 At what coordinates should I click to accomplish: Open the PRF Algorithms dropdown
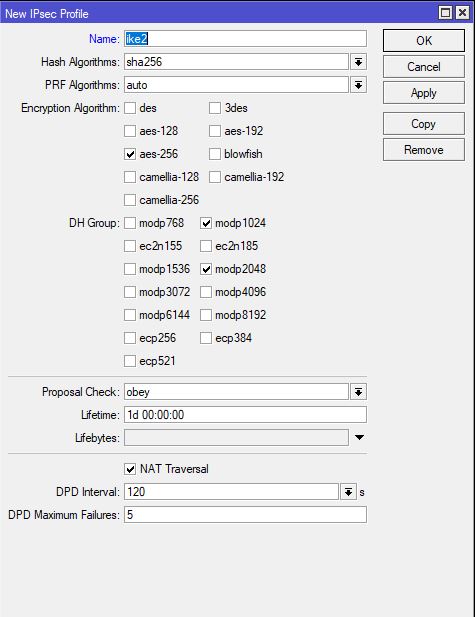pos(358,85)
